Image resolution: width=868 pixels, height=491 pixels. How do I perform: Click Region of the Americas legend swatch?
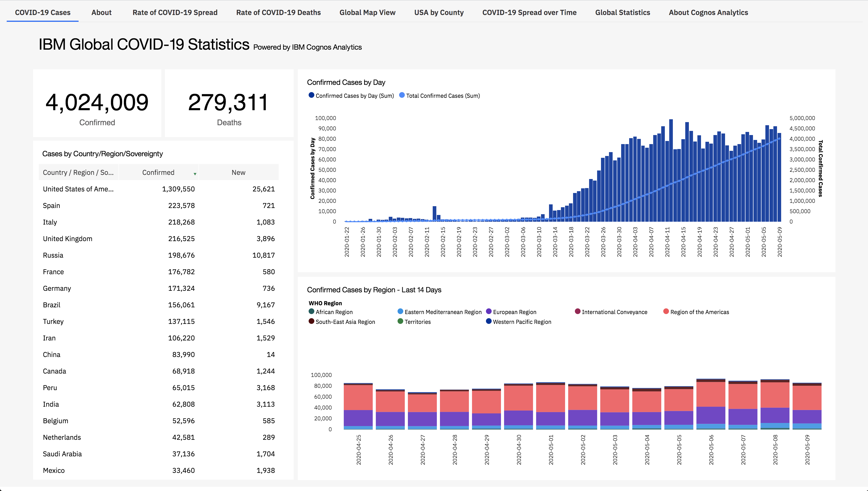666,311
